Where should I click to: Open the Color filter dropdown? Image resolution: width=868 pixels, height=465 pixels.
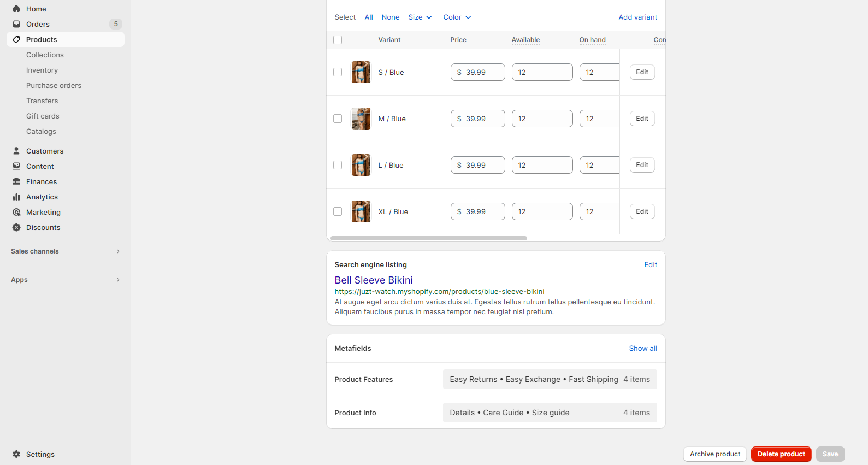pyautogui.click(x=457, y=17)
